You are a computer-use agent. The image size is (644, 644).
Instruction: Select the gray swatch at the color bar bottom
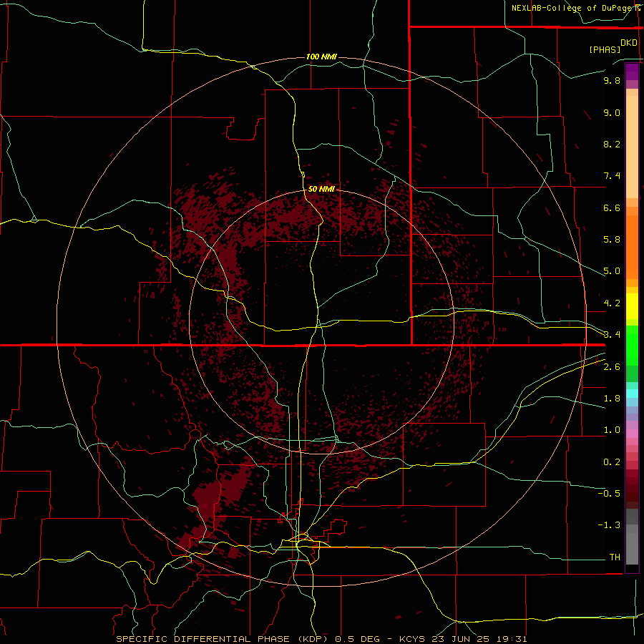[x=632, y=549]
